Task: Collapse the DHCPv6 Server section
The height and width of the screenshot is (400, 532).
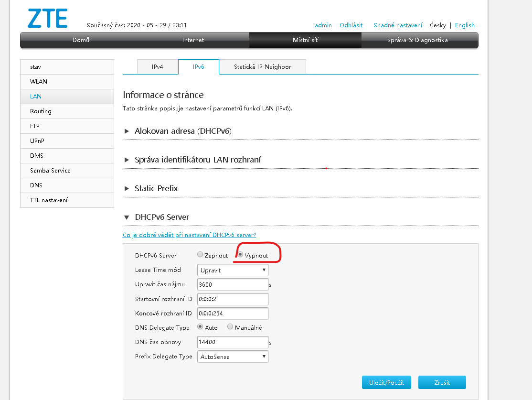Action: pos(161,217)
